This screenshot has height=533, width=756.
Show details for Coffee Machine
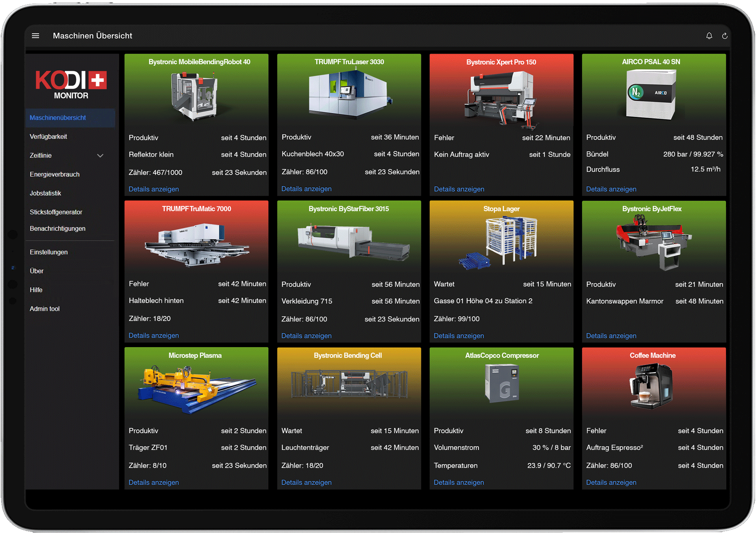pos(611,483)
